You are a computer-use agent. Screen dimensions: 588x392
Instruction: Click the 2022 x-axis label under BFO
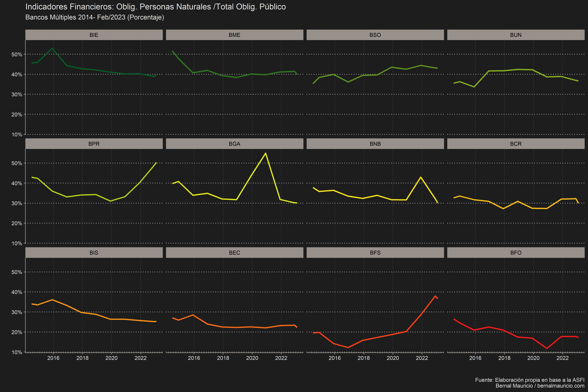[563, 358]
